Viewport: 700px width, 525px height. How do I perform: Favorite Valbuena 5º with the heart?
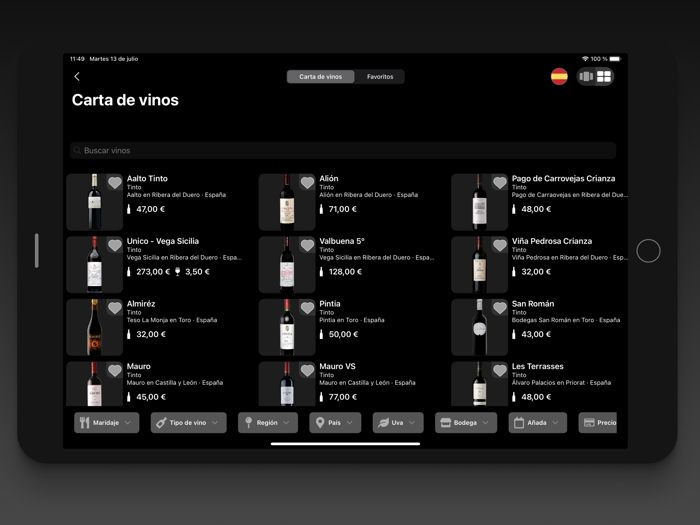307,245
